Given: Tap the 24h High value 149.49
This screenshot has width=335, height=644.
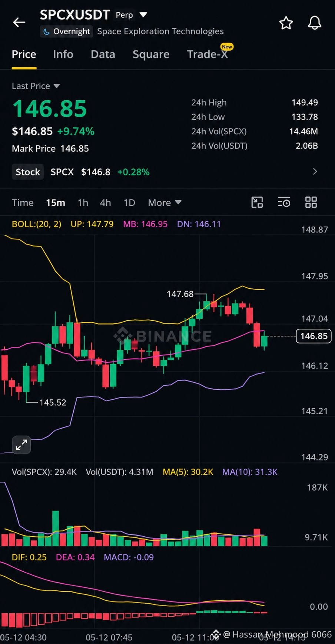Looking at the screenshot, I should click(305, 103).
